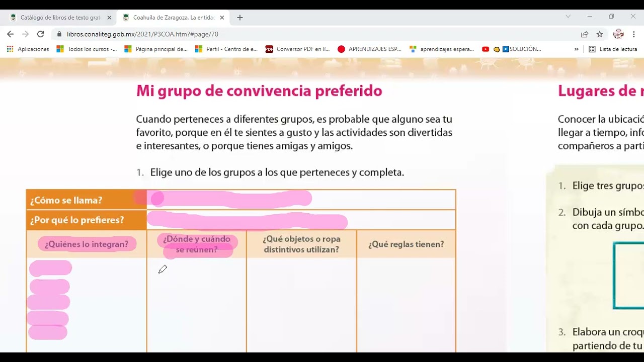Open the Página principal de... bookmark
Screen dimensions: 644x362
[x=156, y=49]
